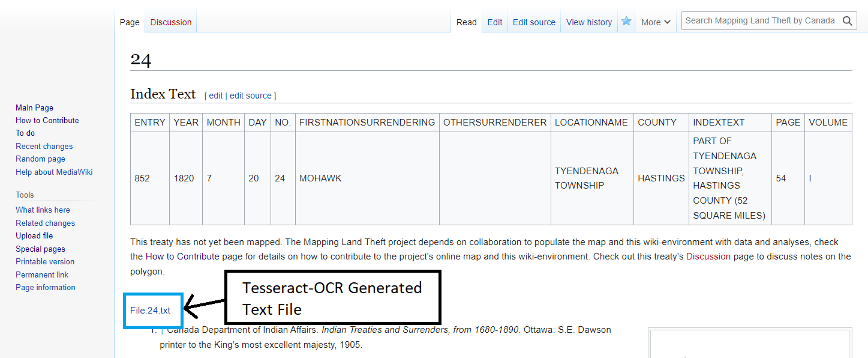Image resolution: width=868 pixels, height=358 pixels.
Task: Open the File:24.txt link
Action: pyautogui.click(x=150, y=311)
